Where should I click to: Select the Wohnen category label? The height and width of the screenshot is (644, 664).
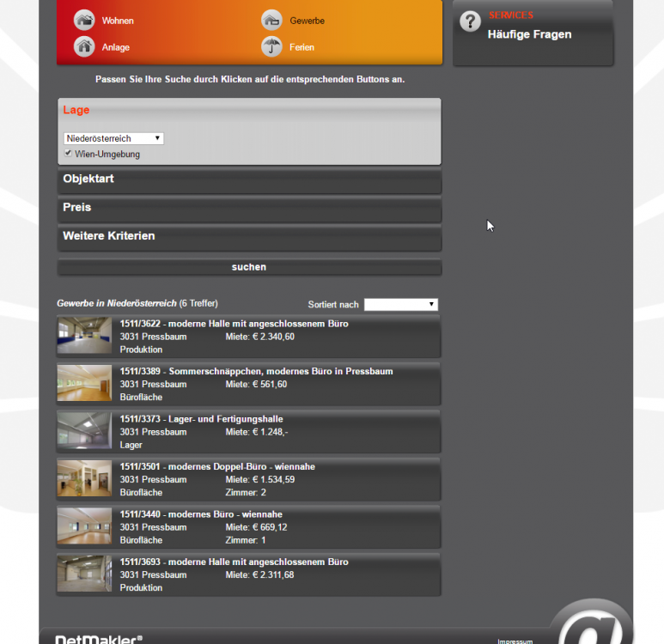pos(118,21)
